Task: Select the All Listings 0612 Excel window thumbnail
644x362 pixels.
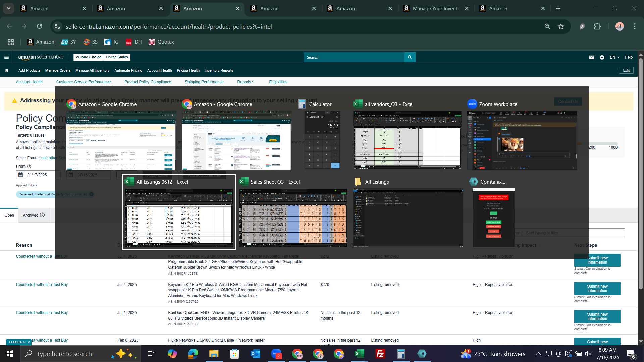Action: pyautogui.click(x=179, y=212)
